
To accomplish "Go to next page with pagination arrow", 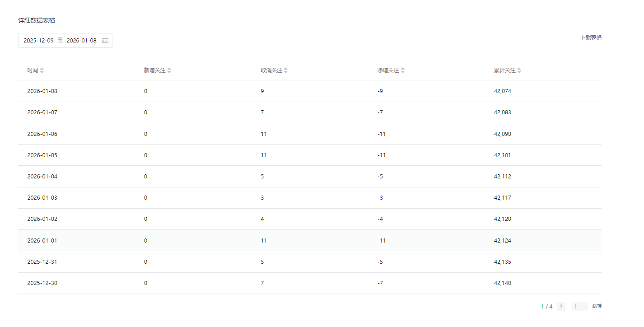I will click(x=561, y=306).
